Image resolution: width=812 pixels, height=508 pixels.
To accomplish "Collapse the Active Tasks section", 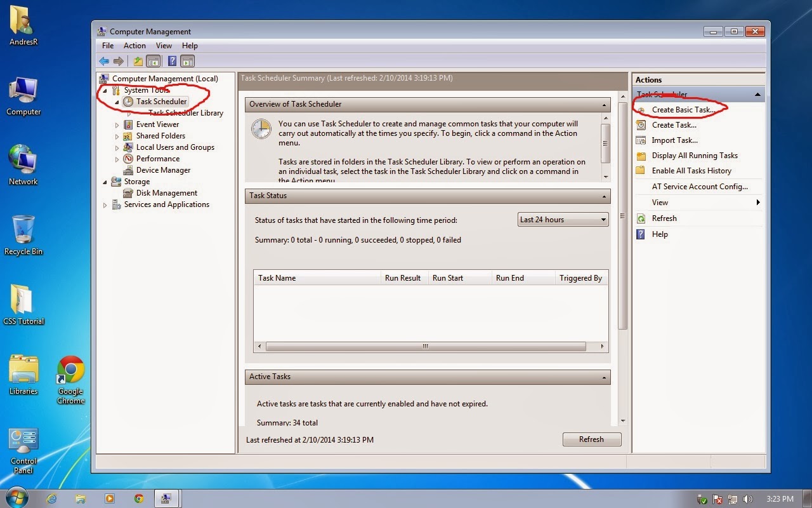I will pyautogui.click(x=605, y=377).
